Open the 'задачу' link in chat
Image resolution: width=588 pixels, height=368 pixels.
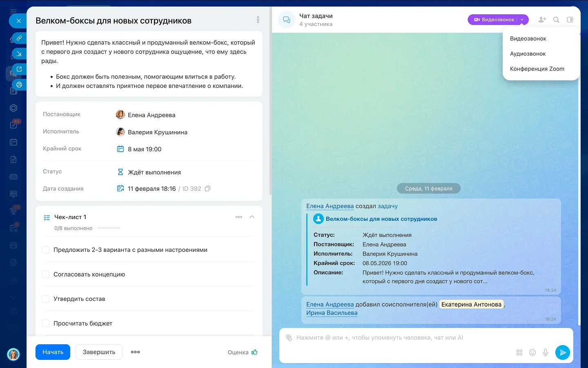[388, 206]
